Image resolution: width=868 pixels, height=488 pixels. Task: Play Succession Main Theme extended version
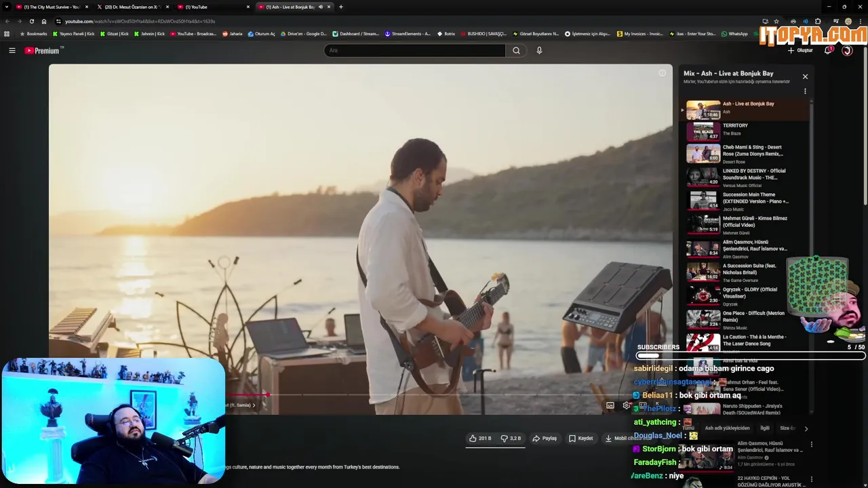pos(745,201)
